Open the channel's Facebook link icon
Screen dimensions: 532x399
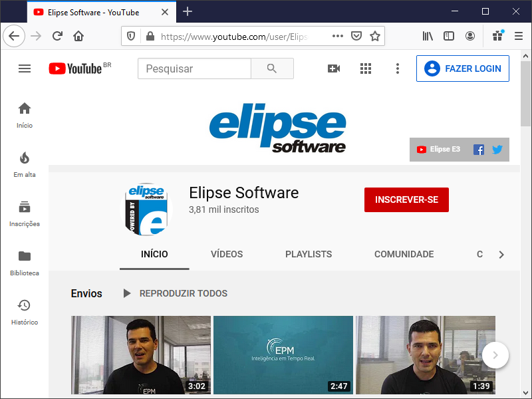(x=478, y=150)
